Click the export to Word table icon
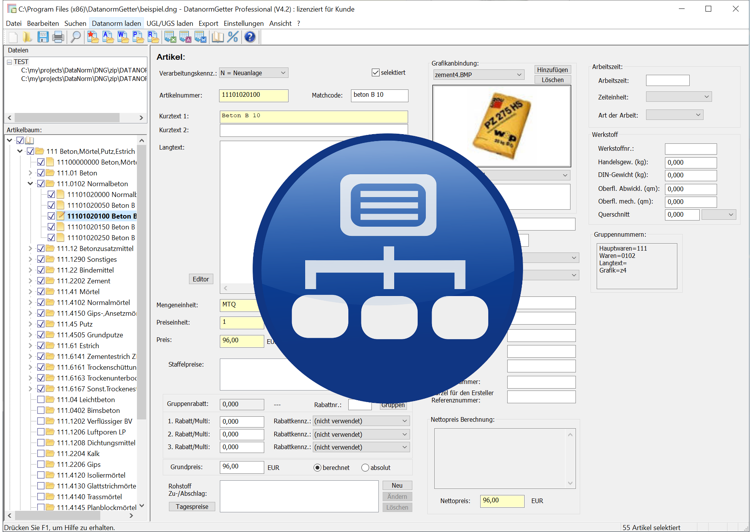The image size is (756, 532). pos(201,37)
